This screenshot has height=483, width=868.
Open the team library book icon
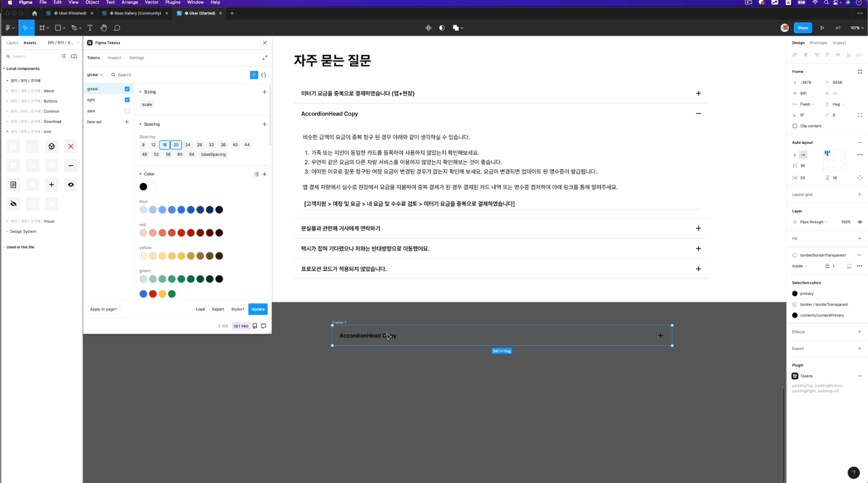click(x=74, y=56)
